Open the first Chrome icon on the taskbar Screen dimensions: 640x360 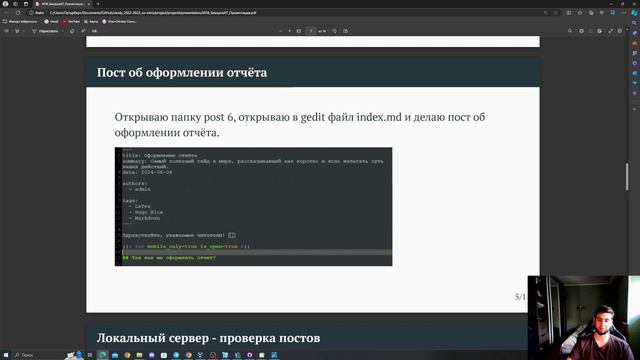point(127,355)
